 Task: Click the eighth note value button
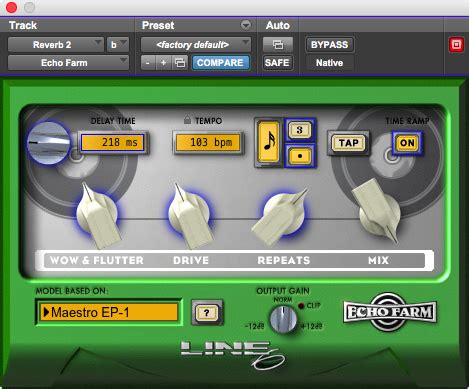269,142
